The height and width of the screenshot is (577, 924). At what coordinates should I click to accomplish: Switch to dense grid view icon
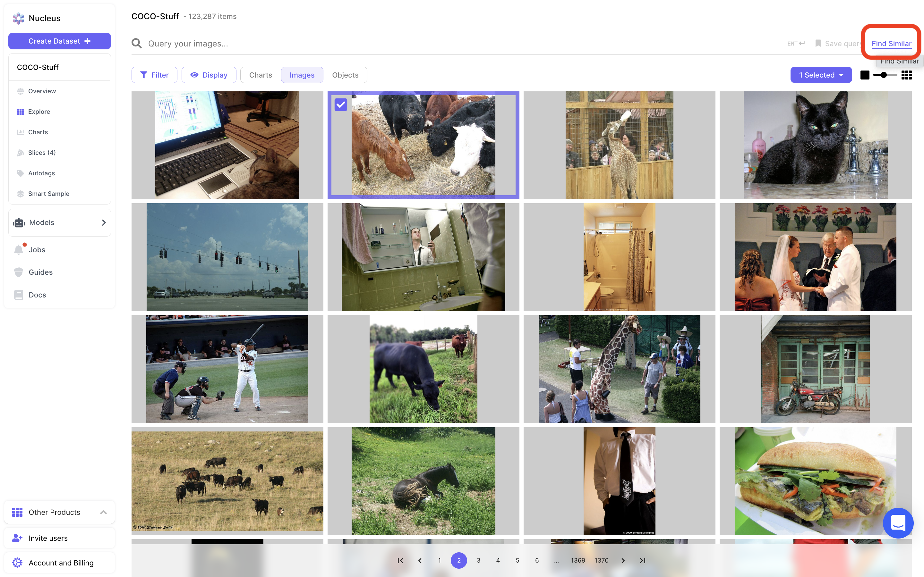click(906, 75)
